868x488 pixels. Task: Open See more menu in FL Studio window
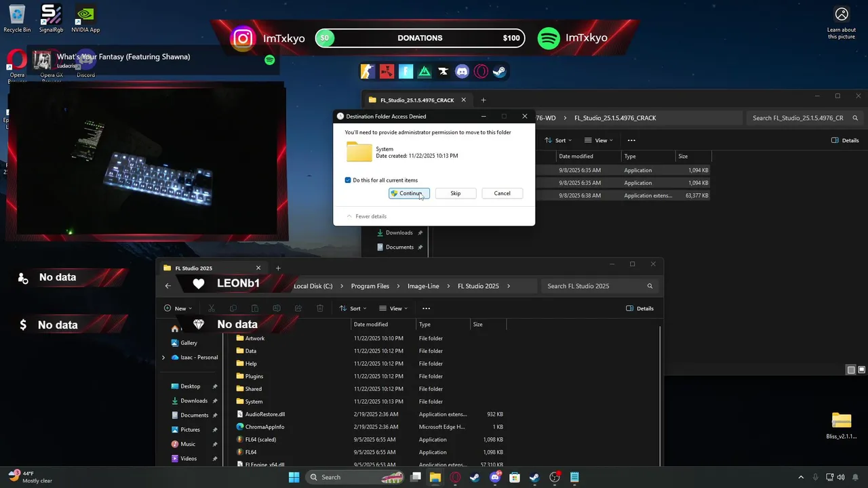tap(426, 308)
